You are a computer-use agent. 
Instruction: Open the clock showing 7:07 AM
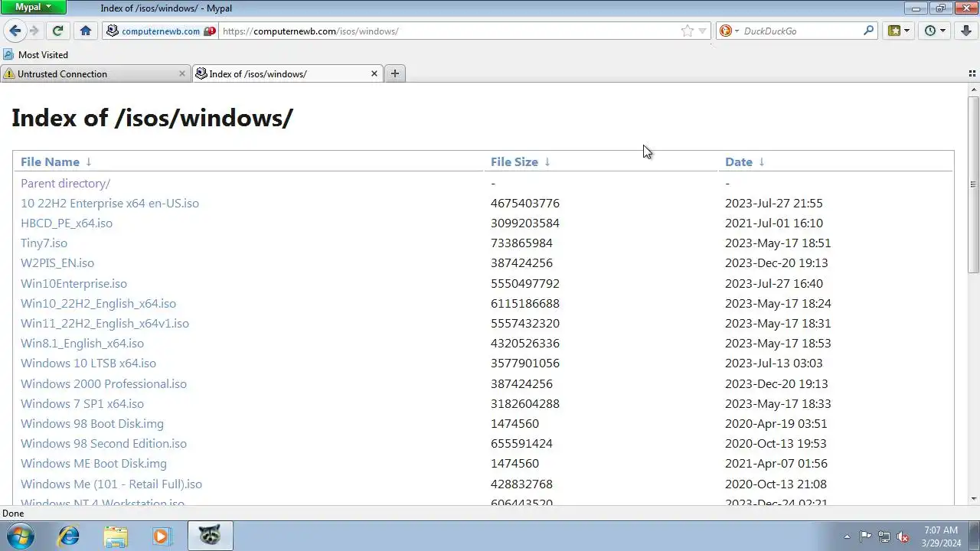coord(941,536)
